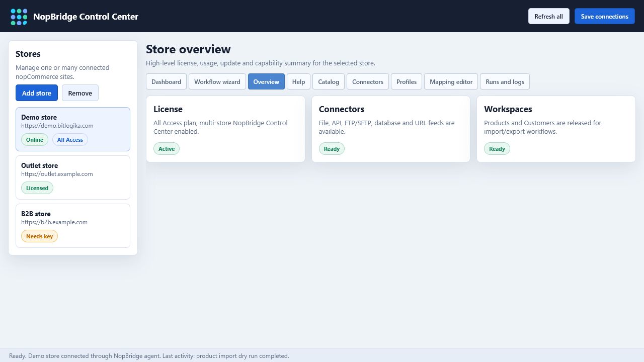The height and width of the screenshot is (362, 644).
Task: Click the https://demo.bitlogika.com URL text
Action: pos(57,126)
